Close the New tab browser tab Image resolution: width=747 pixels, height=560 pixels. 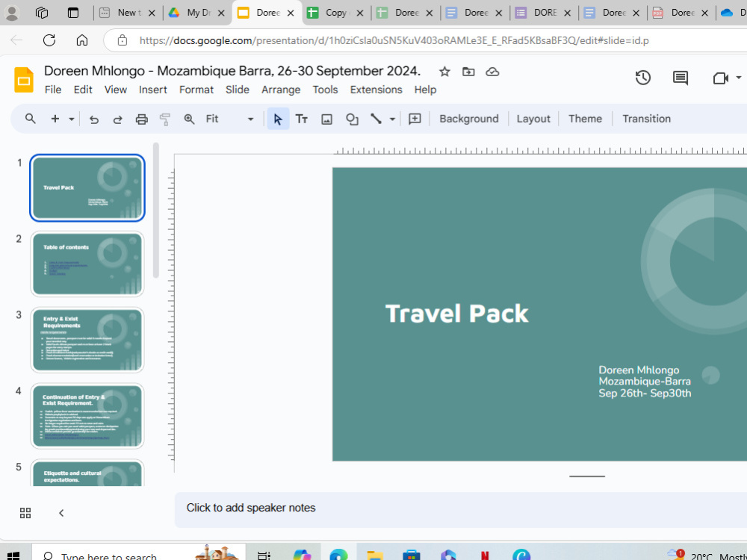coord(152,13)
